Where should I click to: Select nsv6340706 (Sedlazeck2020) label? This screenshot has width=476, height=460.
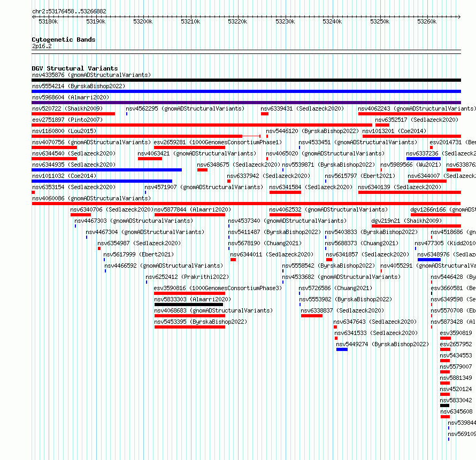pos(112,209)
